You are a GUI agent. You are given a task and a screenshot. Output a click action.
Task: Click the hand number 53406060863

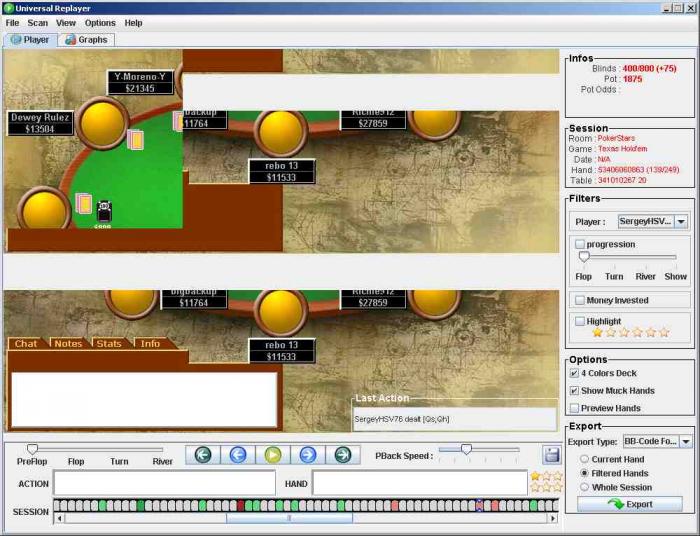pos(621,170)
